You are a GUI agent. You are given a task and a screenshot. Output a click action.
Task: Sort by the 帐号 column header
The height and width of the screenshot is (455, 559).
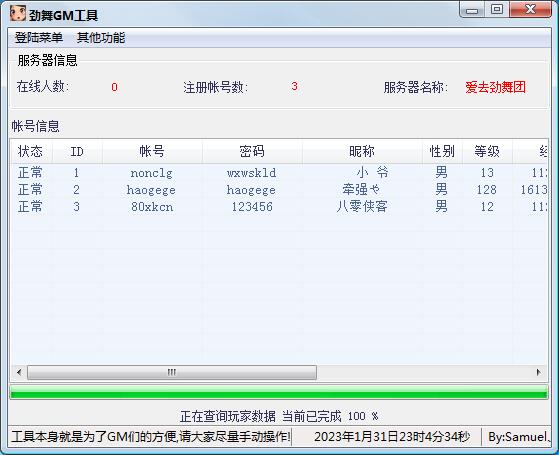(x=152, y=152)
